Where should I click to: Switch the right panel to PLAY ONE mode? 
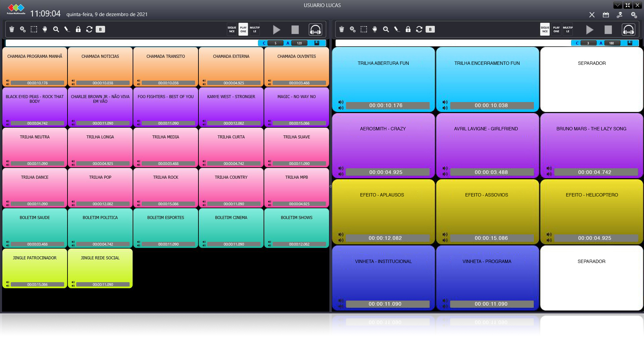556,30
